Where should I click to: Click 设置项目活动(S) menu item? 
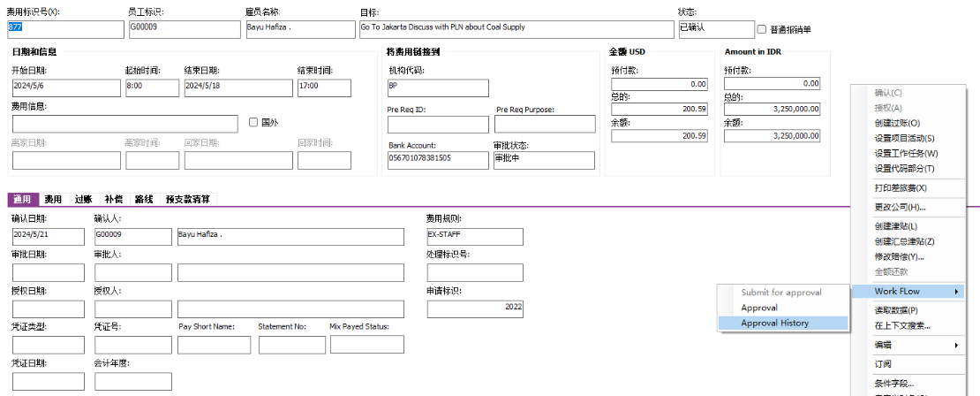tap(904, 138)
